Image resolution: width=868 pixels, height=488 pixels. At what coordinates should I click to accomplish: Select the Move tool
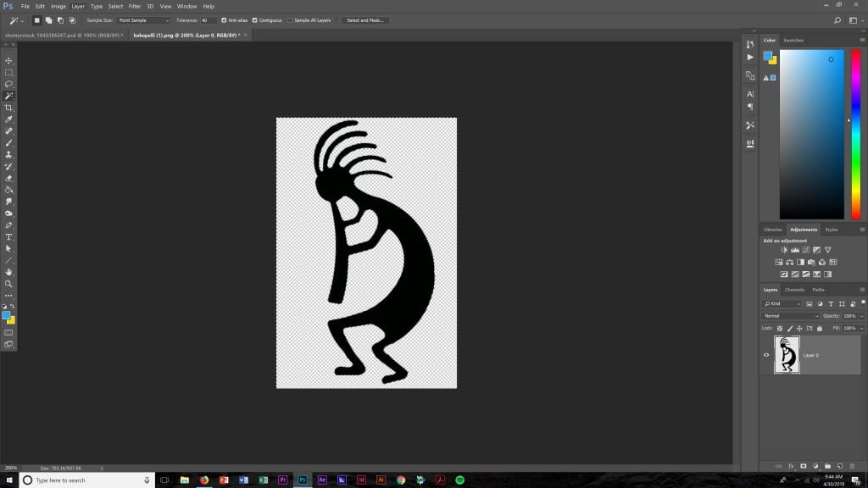click(x=8, y=60)
